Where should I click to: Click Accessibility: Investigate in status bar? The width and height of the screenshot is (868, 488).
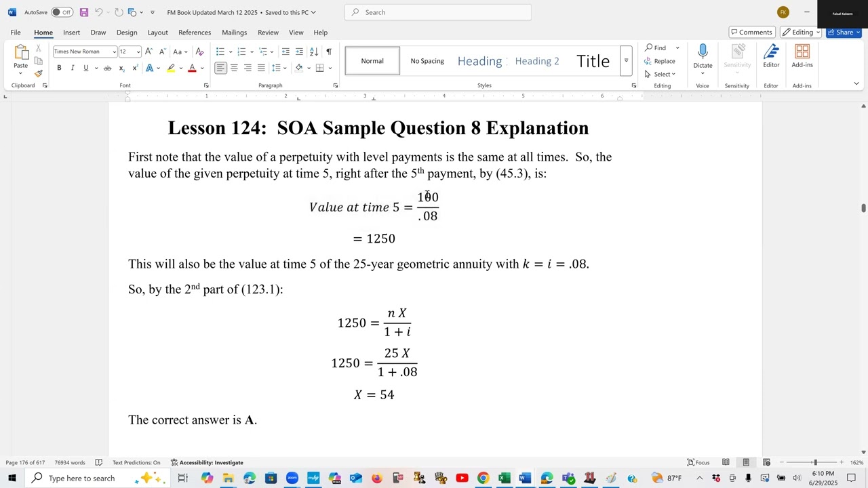[x=207, y=462]
